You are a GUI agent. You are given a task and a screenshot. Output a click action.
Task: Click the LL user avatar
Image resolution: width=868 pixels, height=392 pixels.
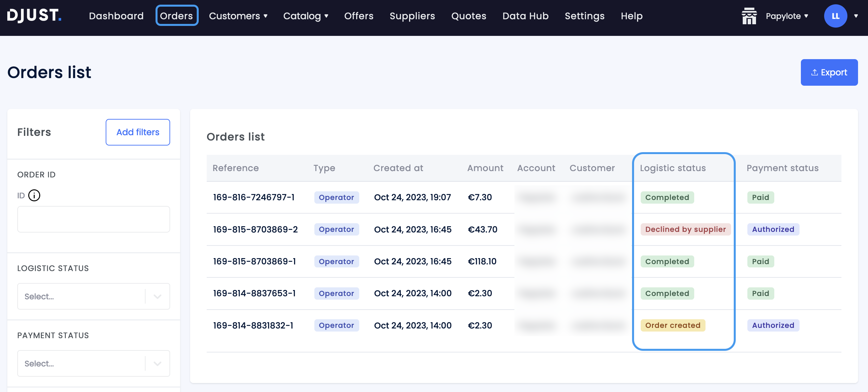pyautogui.click(x=835, y=16)
